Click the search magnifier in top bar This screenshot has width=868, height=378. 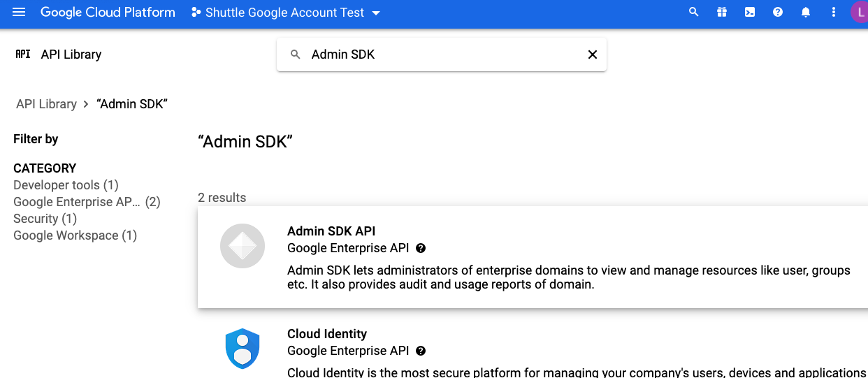coord(694,13)
